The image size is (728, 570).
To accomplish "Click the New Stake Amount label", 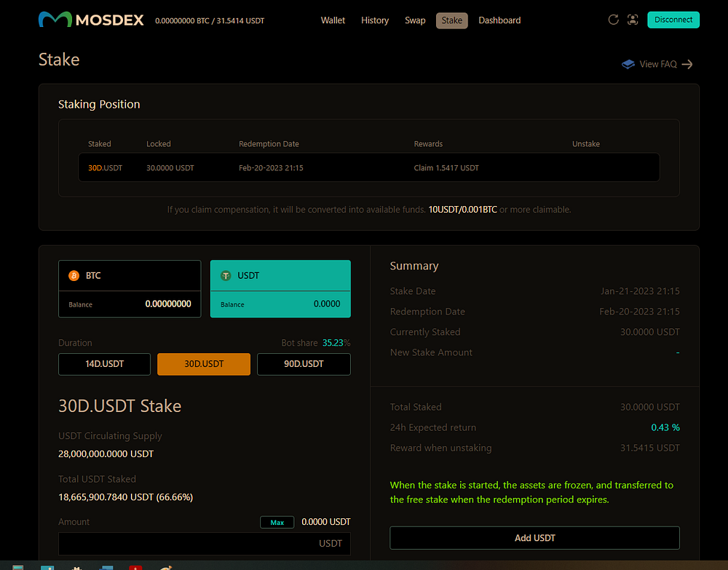I will pos(431,352).
